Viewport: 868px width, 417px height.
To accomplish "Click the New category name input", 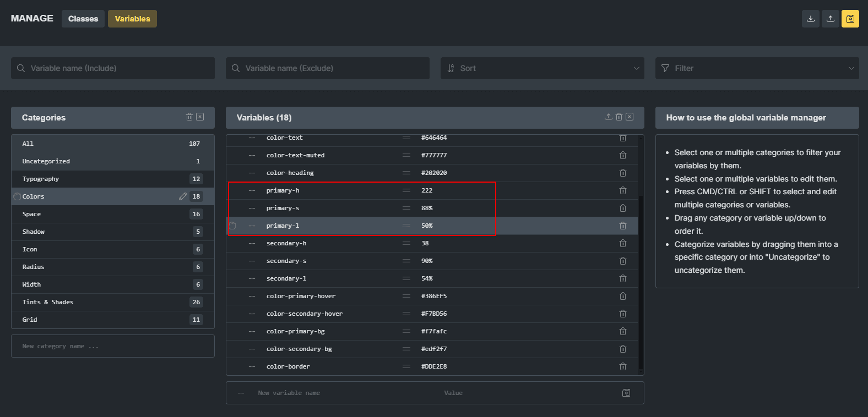I will tap(113, 346).
